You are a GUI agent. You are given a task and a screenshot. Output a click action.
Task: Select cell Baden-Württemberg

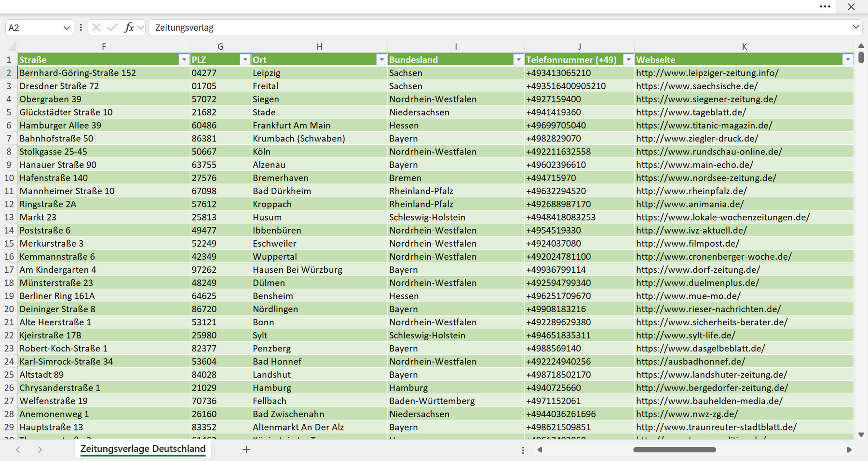pos(456,401)
